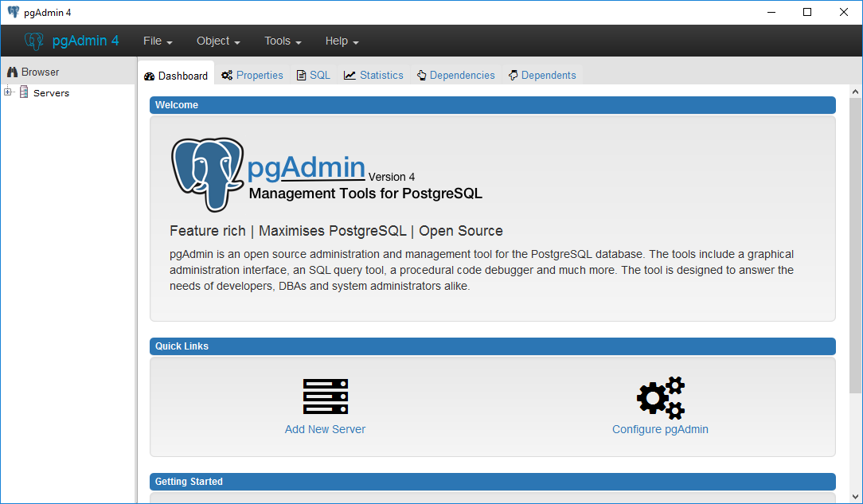Open the Object menu

[218, 41]
